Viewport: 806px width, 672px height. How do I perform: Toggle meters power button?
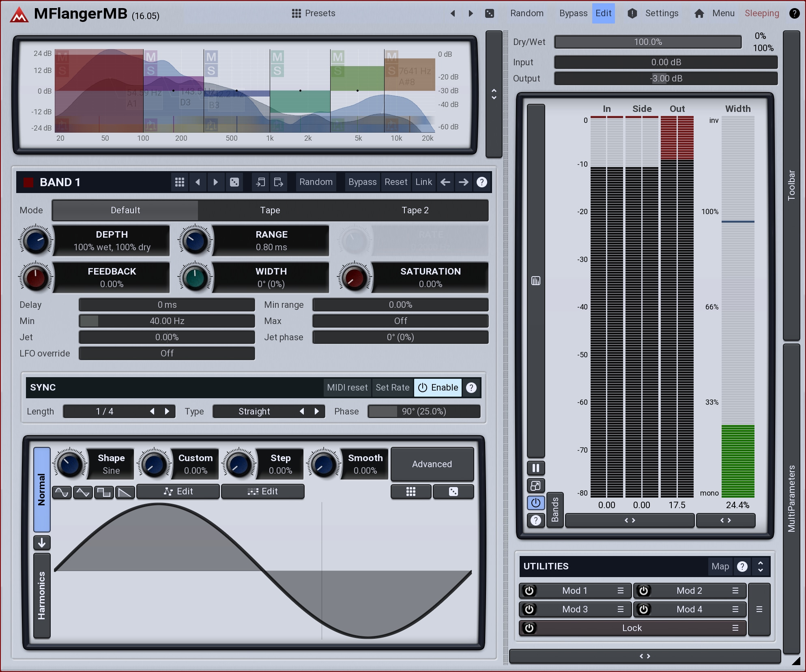point(536,503)
